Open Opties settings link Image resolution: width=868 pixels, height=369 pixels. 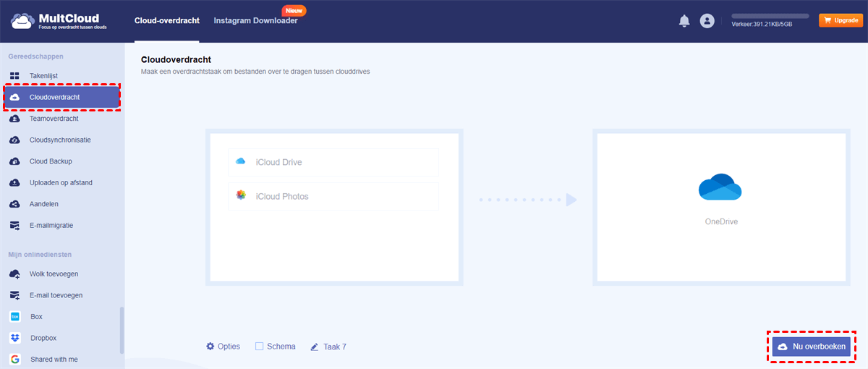point(229,347)
